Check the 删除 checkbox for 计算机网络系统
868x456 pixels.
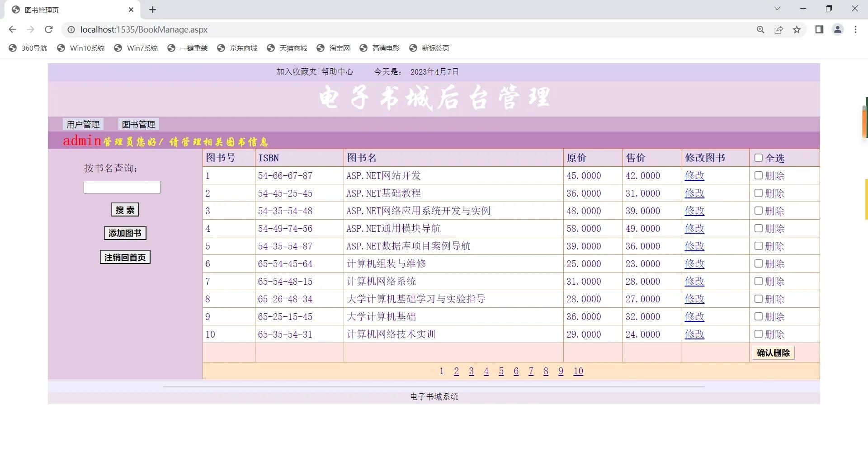(759, 281)
